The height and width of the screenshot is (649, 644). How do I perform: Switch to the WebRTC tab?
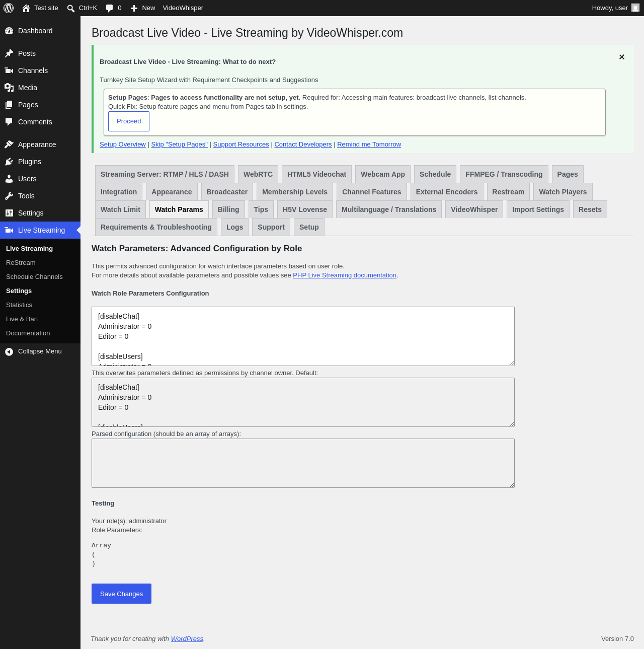(258, 174)
